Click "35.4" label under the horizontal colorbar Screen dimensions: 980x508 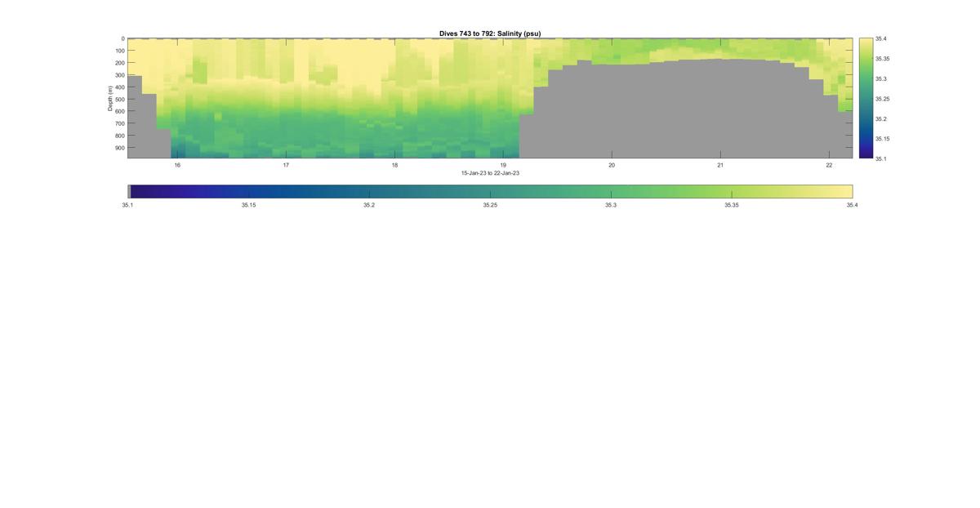pos(852,205)
